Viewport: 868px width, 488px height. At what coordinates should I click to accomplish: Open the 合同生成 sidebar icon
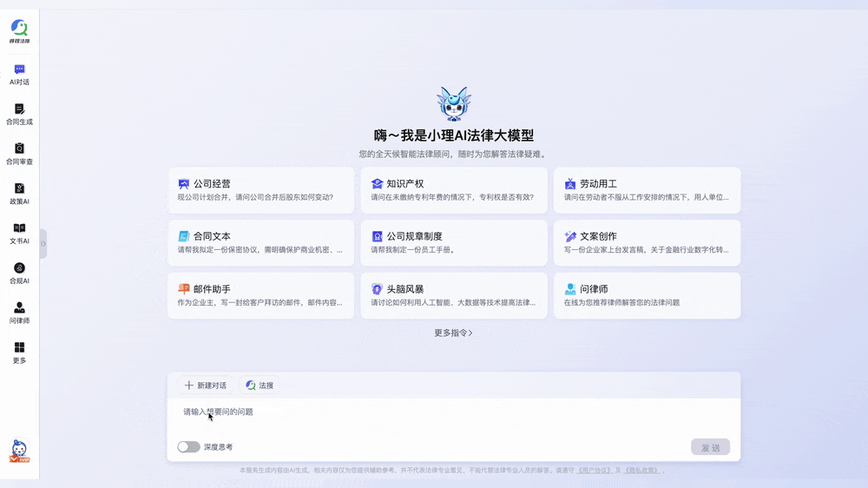(19, 115)
